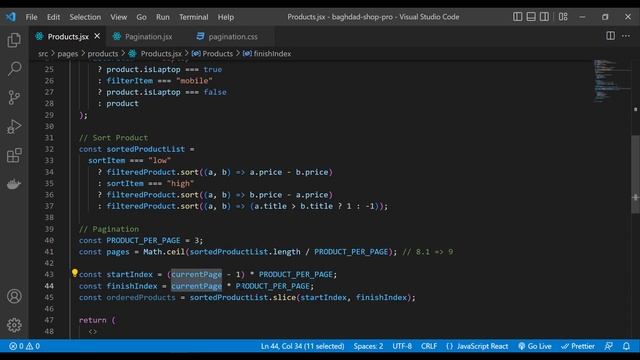
Task: Open the Go menu
Action: coord(141,17)
